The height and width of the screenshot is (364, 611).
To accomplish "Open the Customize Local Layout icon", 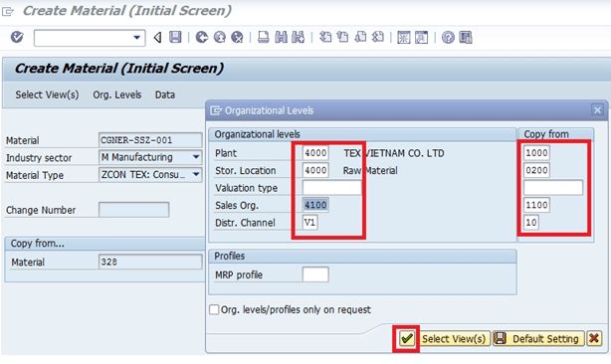I will pos(466,38).
